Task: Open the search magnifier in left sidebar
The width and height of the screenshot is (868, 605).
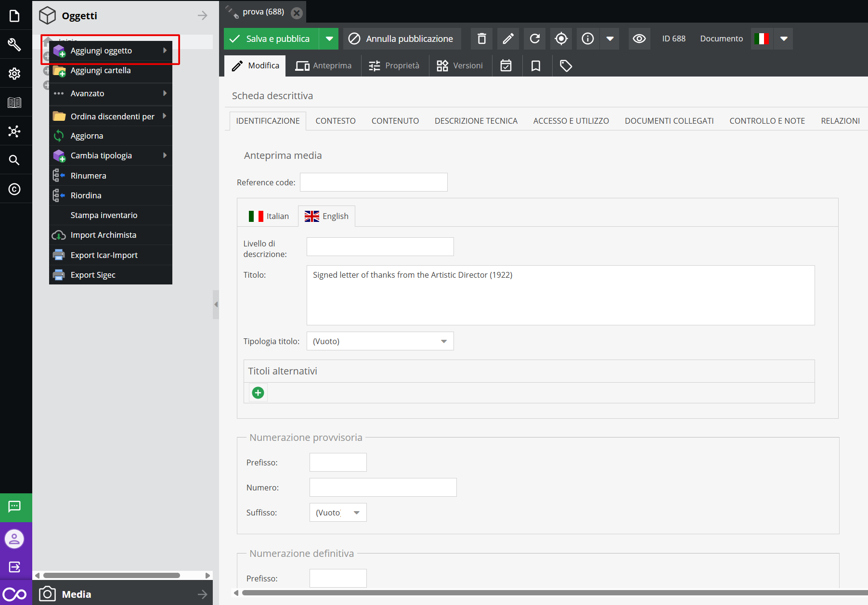Action: pos(14,160)
